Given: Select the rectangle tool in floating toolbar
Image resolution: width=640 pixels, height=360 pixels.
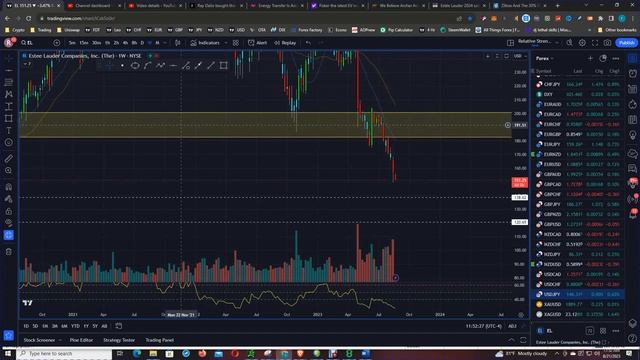Looking at the screenshot, I should (223, 66).
